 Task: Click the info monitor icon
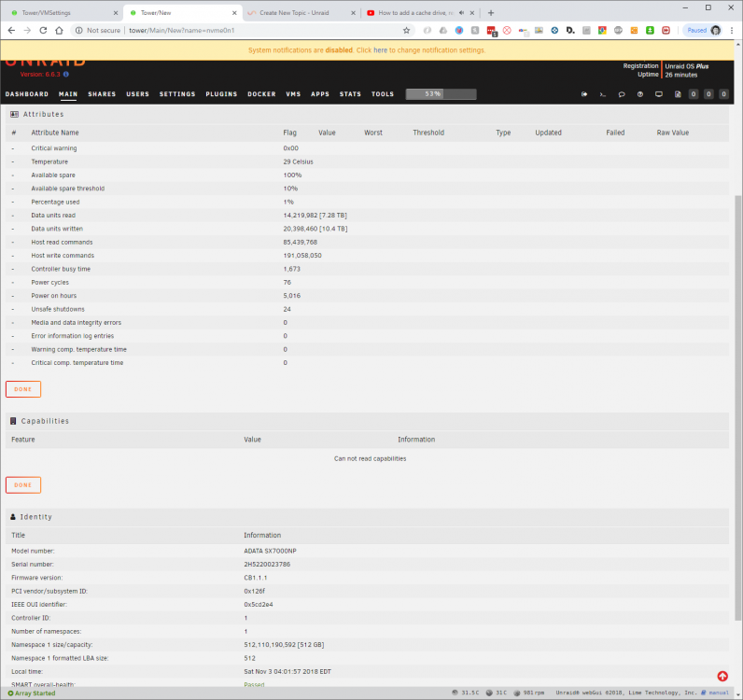[659, 94]
